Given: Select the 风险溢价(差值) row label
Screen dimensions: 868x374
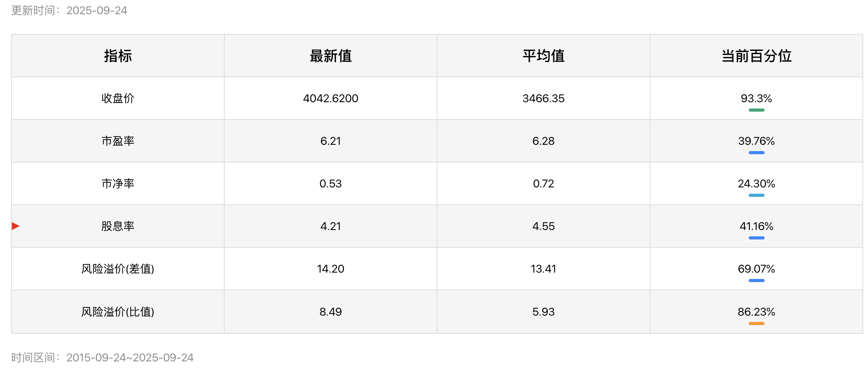Looking at the screenshot, I should coord(118,269).
